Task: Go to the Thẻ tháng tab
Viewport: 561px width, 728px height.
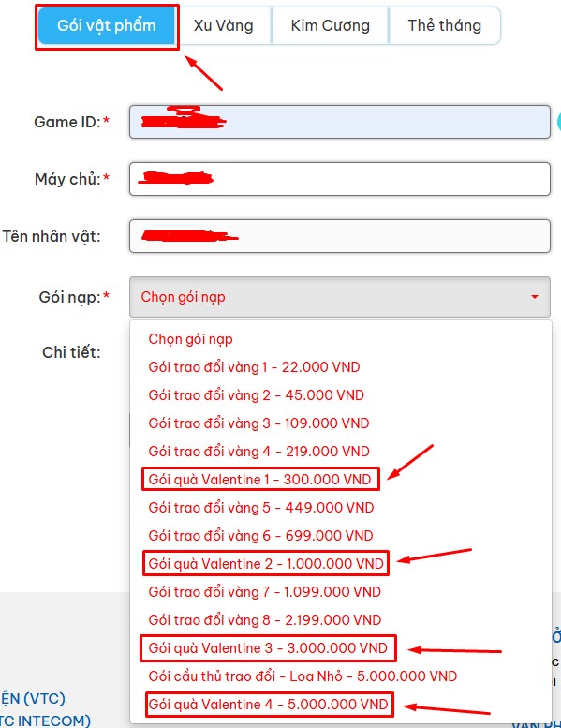Action: (445, 26)
